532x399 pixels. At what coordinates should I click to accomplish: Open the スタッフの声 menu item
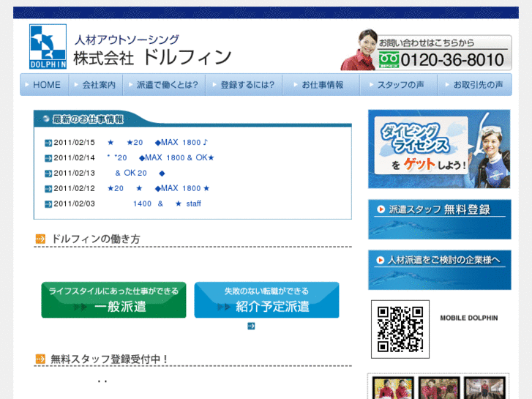pos(398,84)
